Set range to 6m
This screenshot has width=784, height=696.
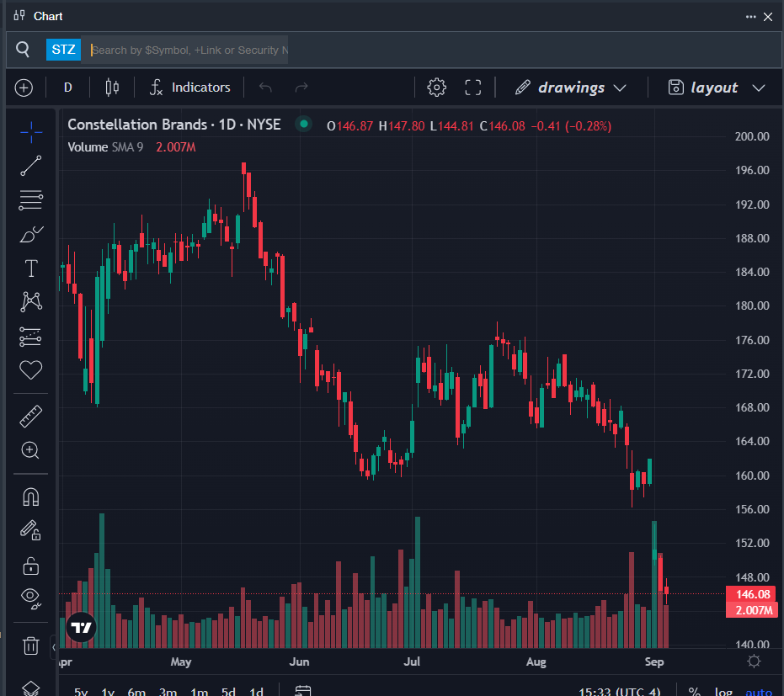[136, 692]
